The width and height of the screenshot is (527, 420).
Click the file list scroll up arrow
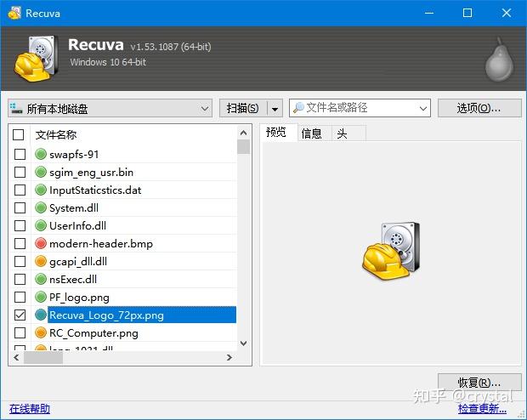coord(244,133)
